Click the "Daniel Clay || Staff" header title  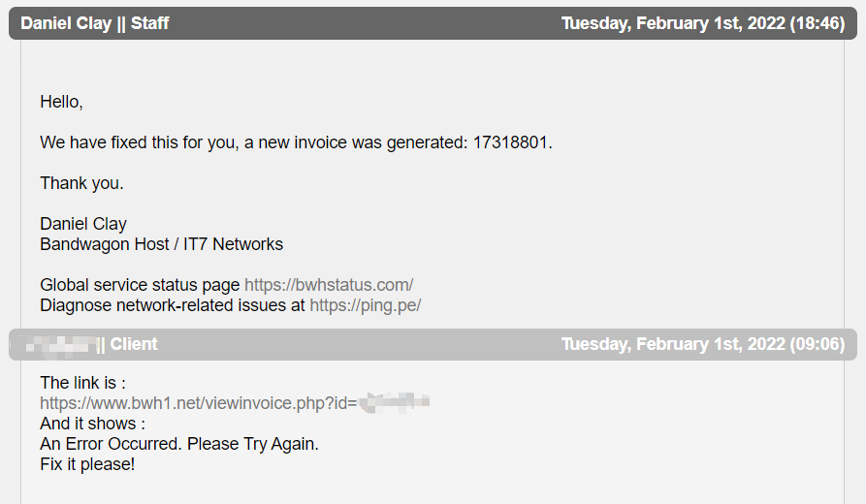click(x=95, y=23)
